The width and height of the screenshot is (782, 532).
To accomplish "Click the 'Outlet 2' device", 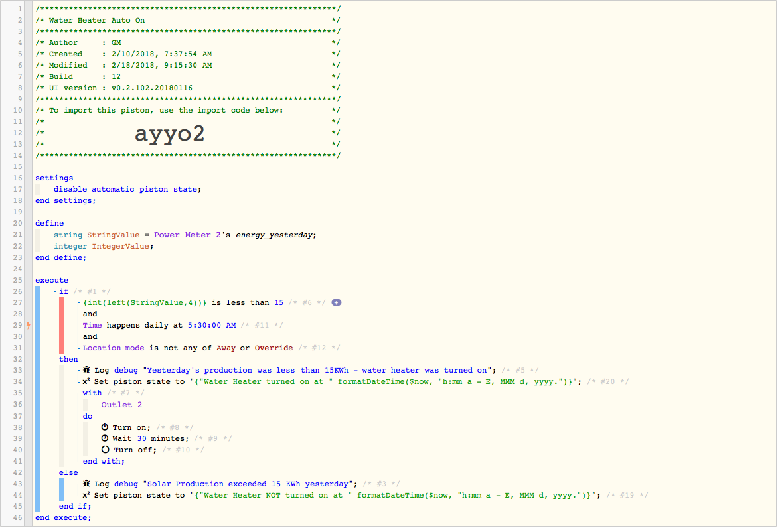I will 121,405.
